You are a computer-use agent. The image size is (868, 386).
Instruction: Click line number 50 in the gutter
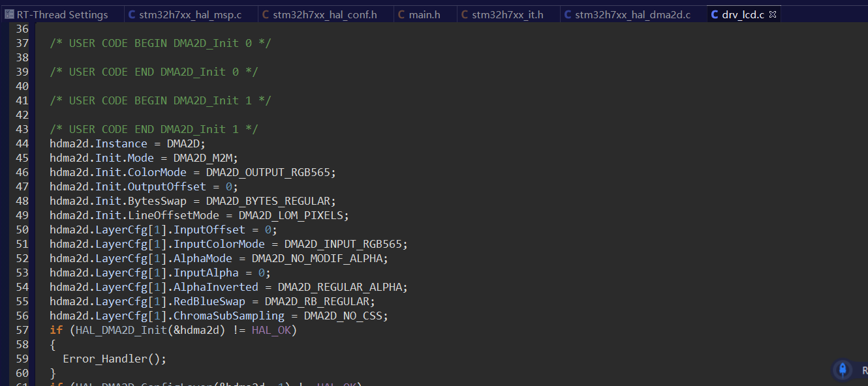pos(22,230)
